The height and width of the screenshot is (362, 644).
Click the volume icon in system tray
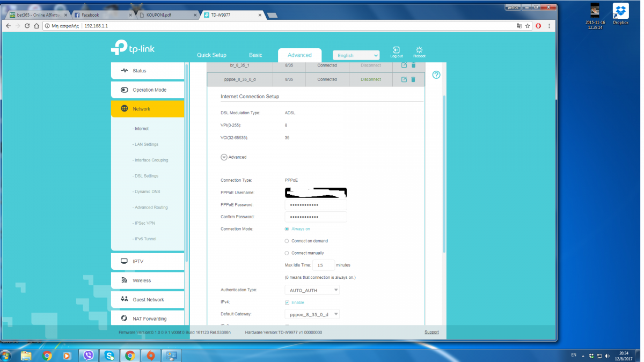[607, 356]
